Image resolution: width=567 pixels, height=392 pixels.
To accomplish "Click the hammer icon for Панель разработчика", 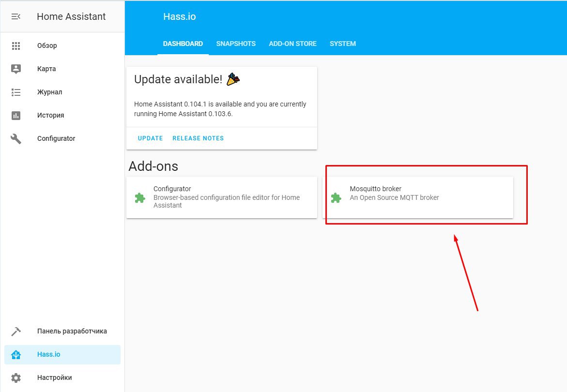I will [x=16, y=332].
